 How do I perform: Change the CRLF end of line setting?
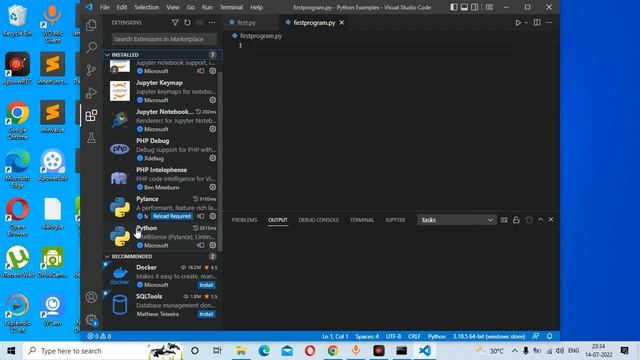tap(414, 336)
